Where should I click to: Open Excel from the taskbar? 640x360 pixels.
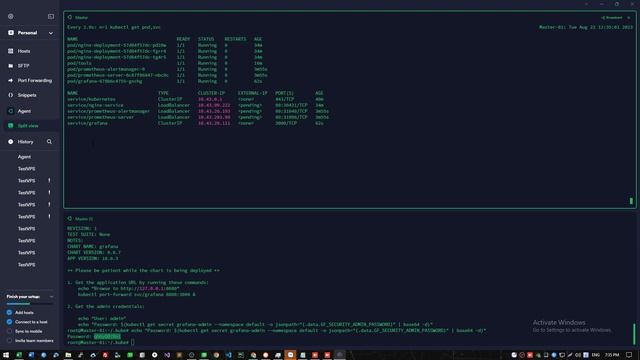[x=19, y=355]
